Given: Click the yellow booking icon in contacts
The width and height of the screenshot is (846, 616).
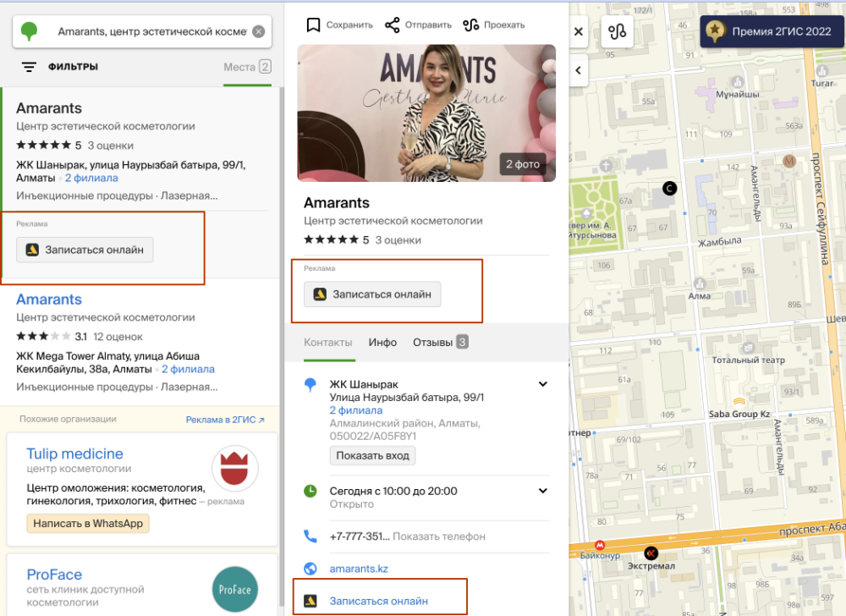Looking at the screenshot, I should [310, 601].
